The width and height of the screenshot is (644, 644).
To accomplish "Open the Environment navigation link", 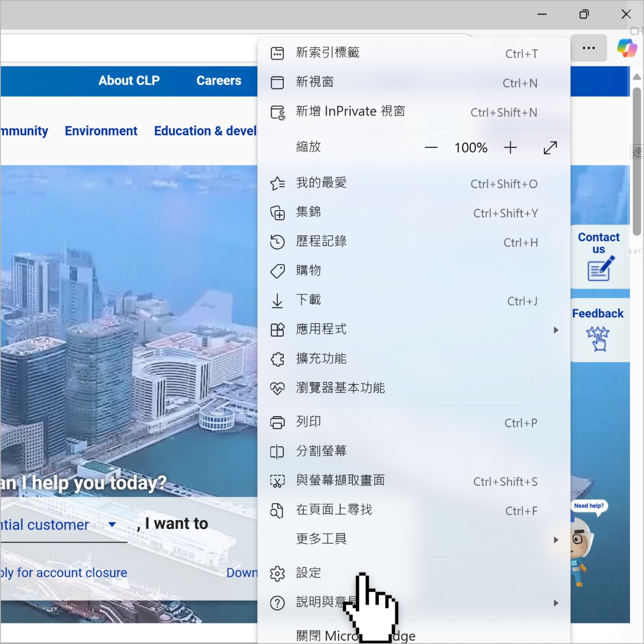I will [x=101, y=131].
